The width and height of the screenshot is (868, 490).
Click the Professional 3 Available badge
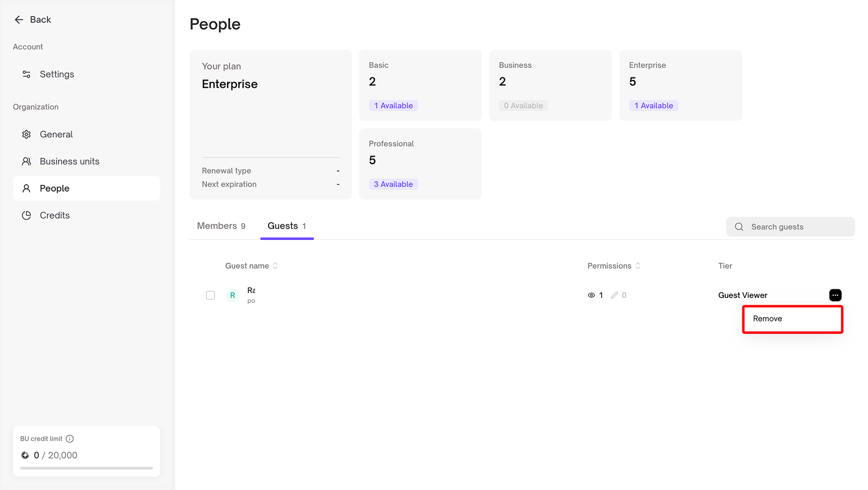[393, 184]
